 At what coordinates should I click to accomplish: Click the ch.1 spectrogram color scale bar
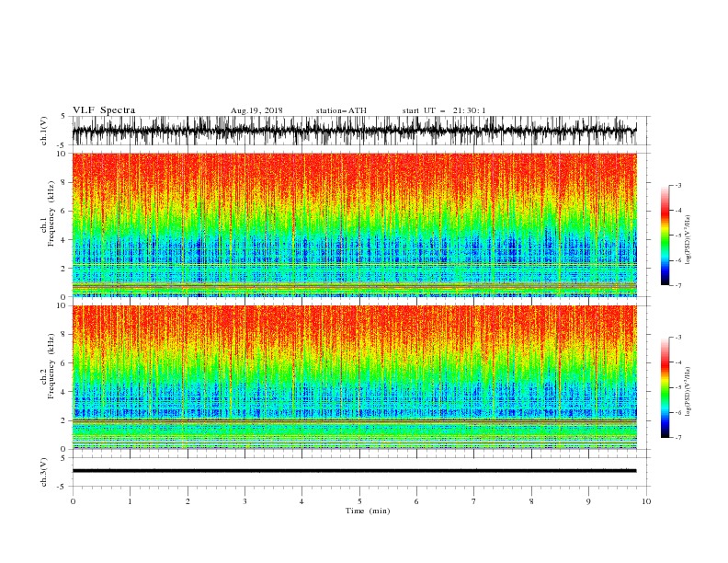(665, 236)
